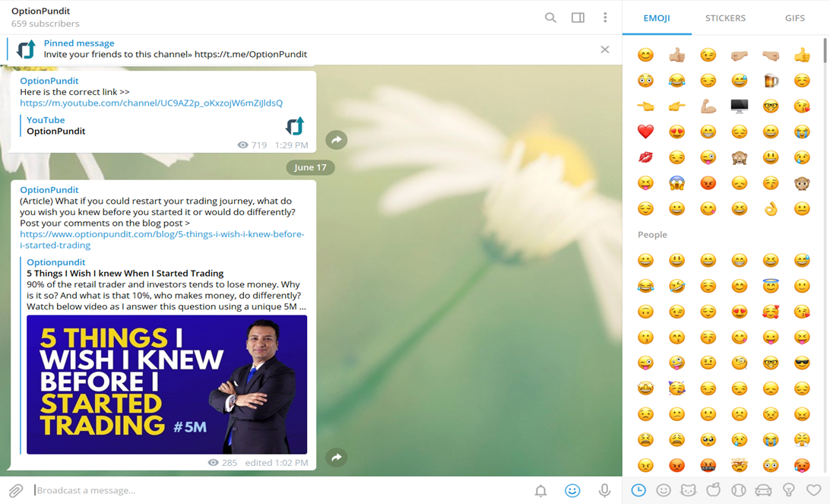The height and width of the screenshot is (504, 830).
Task: Click the People section heading
Action: 652,235
